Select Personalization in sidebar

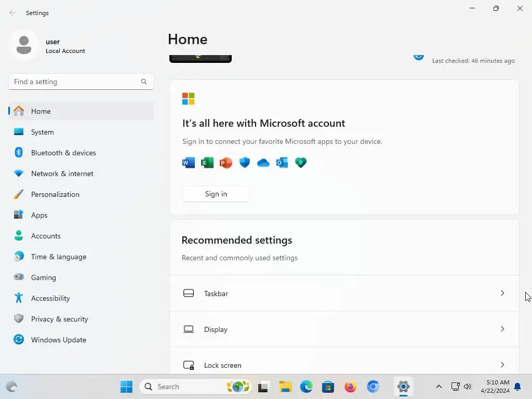pyautogui.click(x=81, y=194)
